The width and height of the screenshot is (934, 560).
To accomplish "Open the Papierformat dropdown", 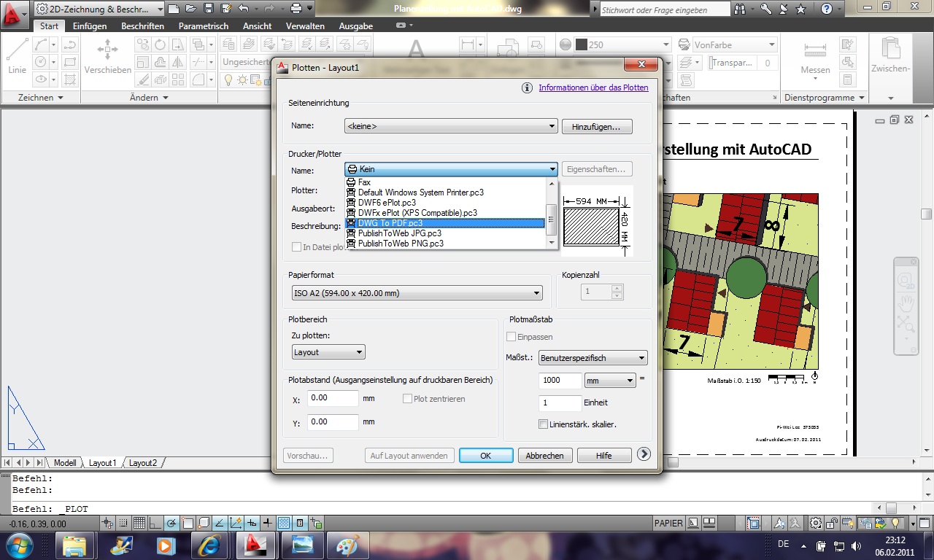I will pyautogui.click(x=538, y=292).
